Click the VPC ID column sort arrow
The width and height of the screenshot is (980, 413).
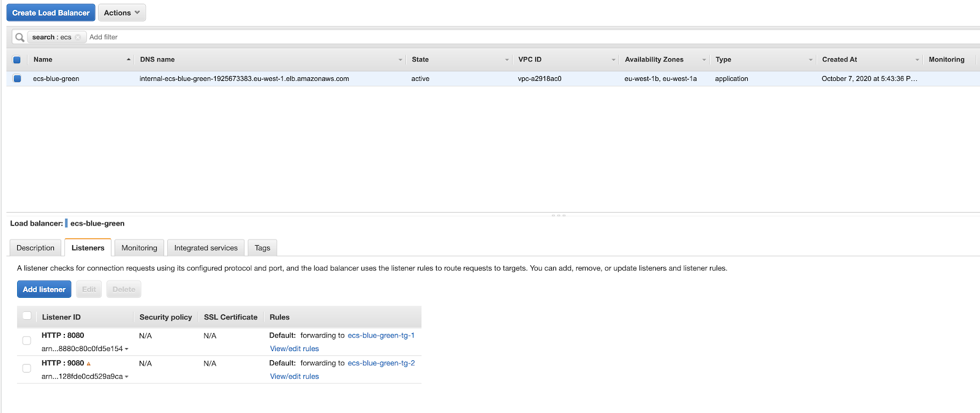(x=614, y=60)
